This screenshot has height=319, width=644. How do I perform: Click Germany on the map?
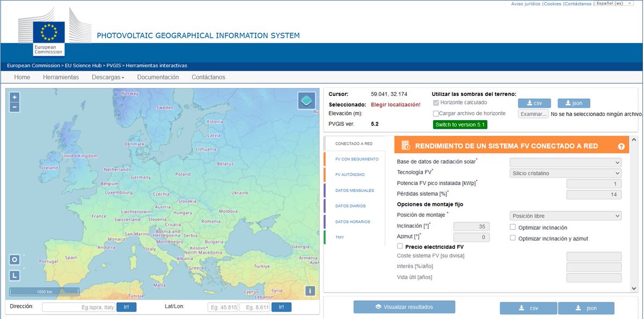(x=141, y=177)
